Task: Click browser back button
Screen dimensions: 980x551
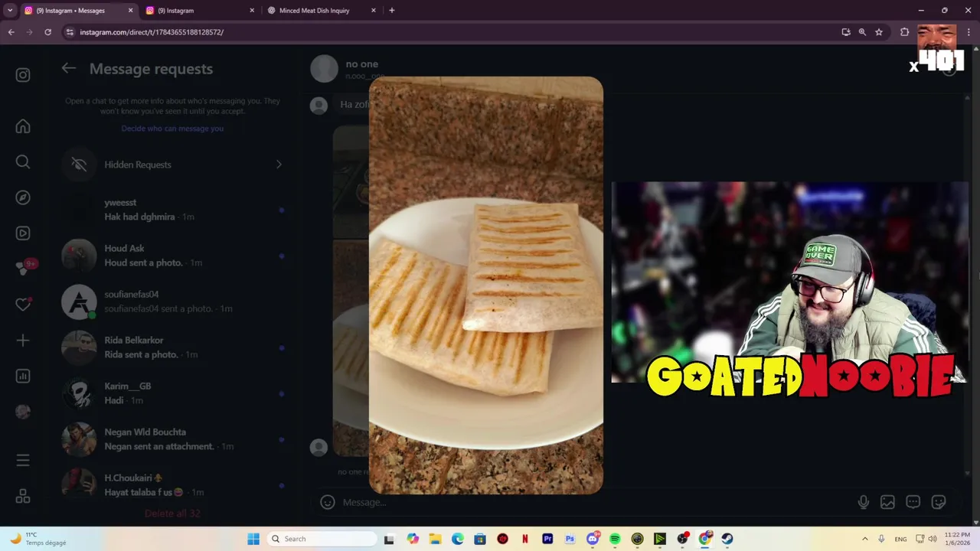Action: pyautogui.click(x=11, y=32)
